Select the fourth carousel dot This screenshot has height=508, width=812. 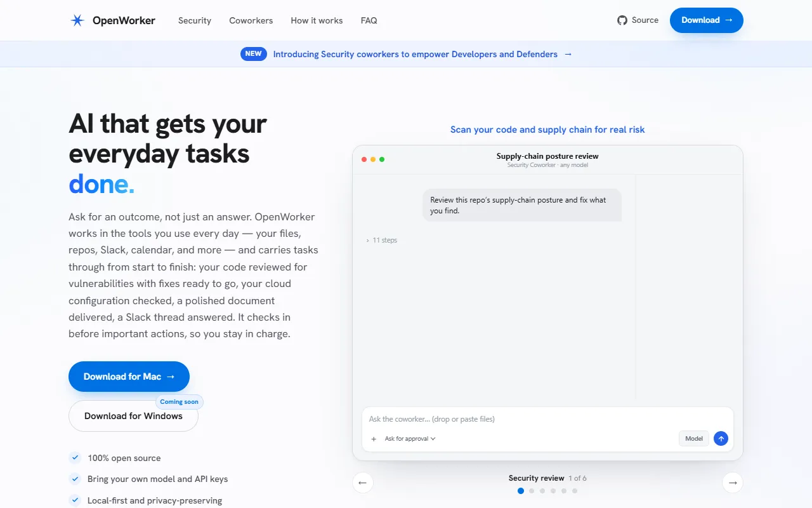tap(553, 491)
